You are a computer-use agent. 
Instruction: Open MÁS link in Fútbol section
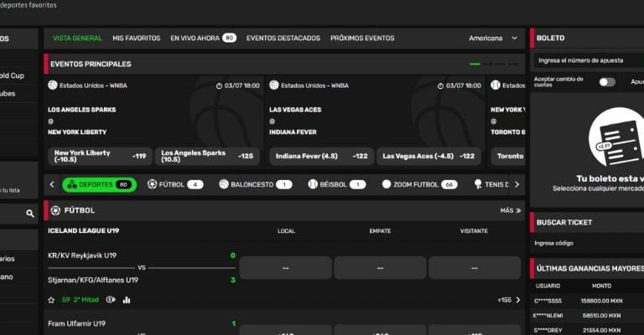coord(511,210)
